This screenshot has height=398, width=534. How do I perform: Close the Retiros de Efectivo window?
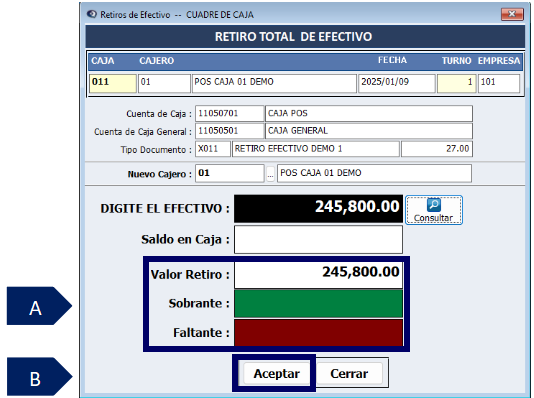click(512, 14)
